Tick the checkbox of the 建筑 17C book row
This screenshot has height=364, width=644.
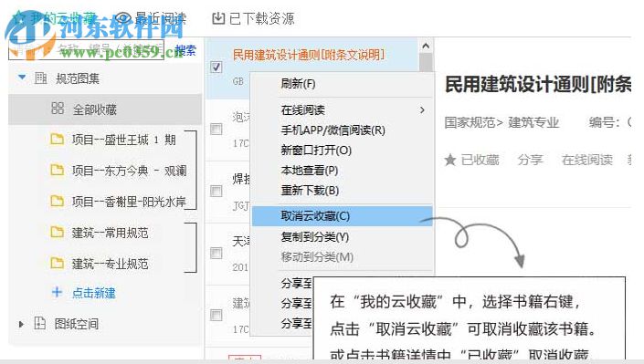click(x=216, y=315)
